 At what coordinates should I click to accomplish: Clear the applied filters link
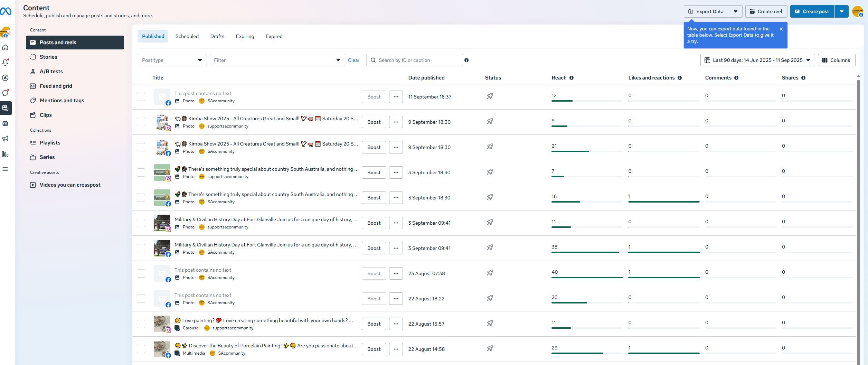coord(353,60)
